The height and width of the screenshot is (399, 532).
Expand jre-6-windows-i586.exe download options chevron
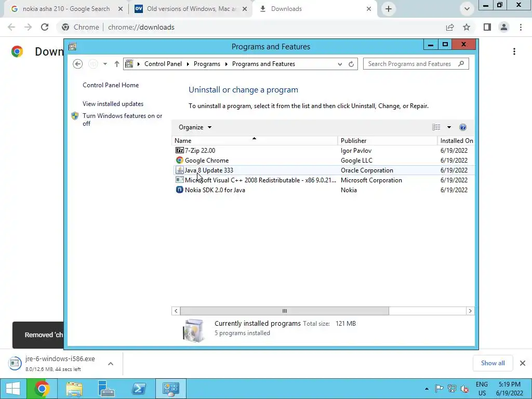click(111, 363)
